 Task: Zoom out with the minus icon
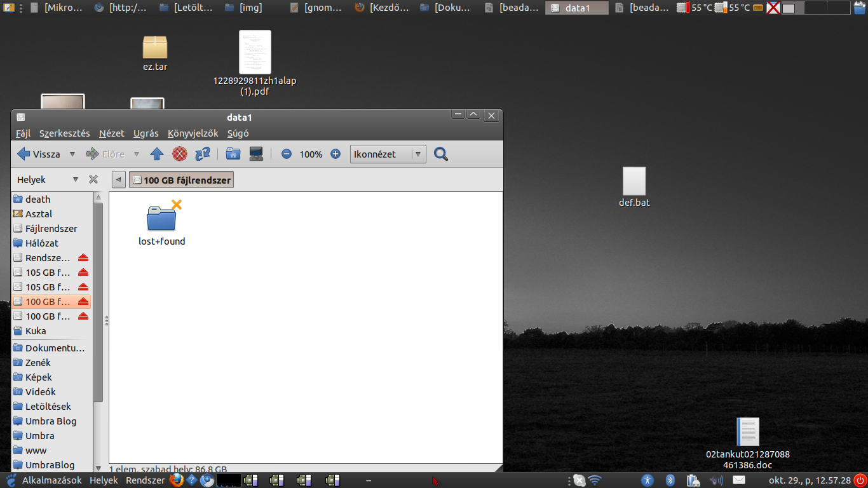coord(287,154)
